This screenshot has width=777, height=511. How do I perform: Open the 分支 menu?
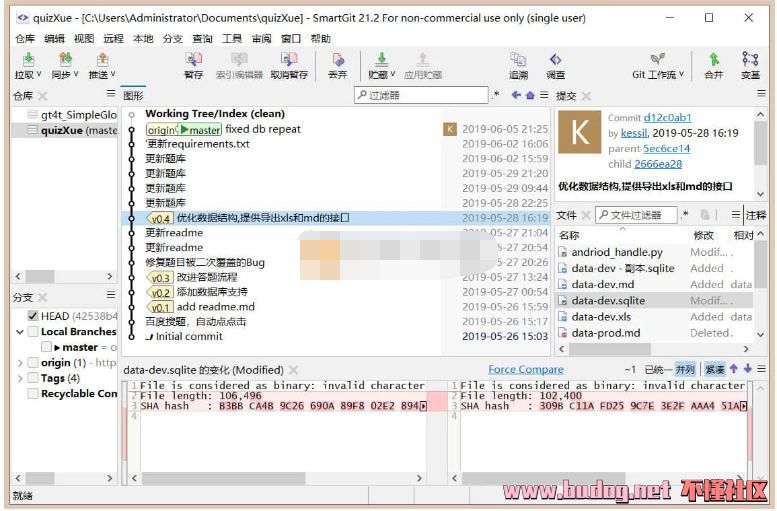coord(173,39)
